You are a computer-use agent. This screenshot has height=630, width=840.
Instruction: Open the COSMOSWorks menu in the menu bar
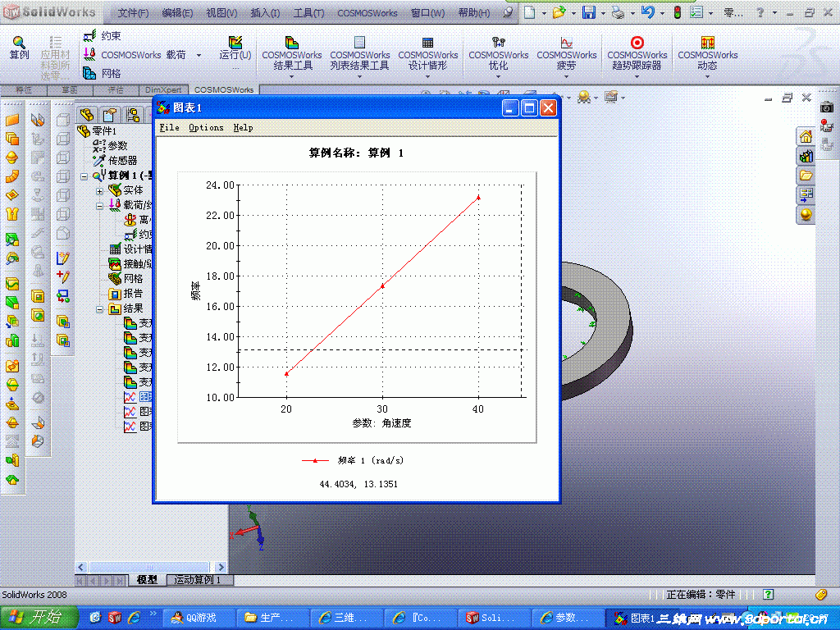click(x=367, y=13)
